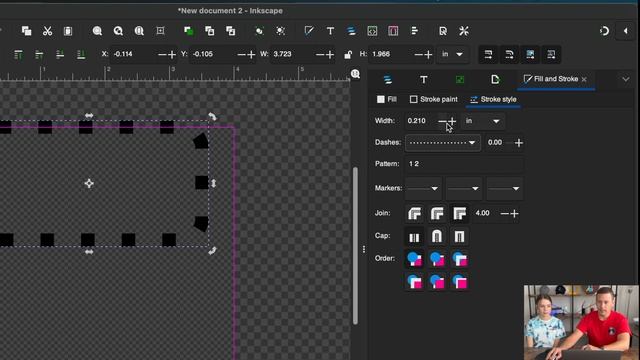
Task: Toggle scale rounded corners option
Action: [x=509, y=55]
